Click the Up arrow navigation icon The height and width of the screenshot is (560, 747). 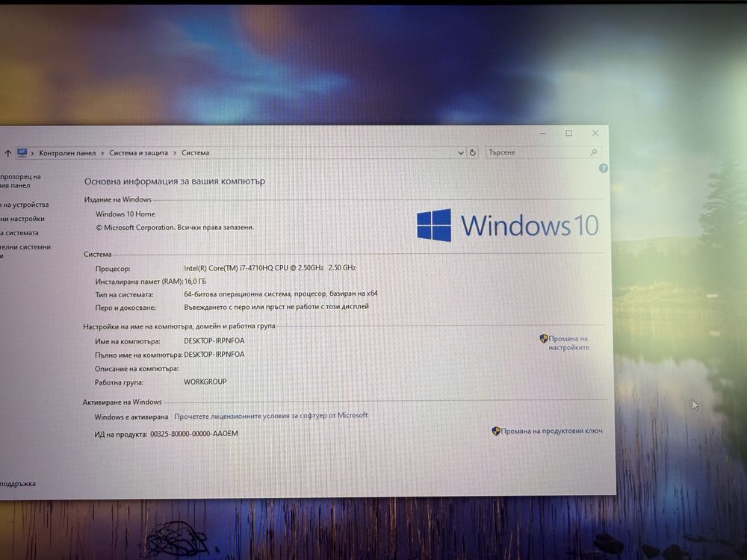pos(7,153)
